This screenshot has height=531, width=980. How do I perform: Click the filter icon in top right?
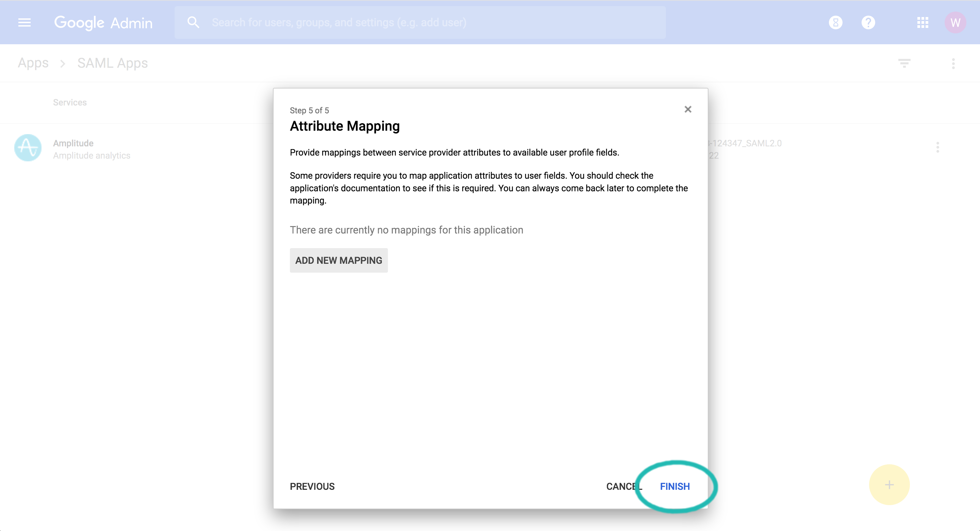pos(904,63)
